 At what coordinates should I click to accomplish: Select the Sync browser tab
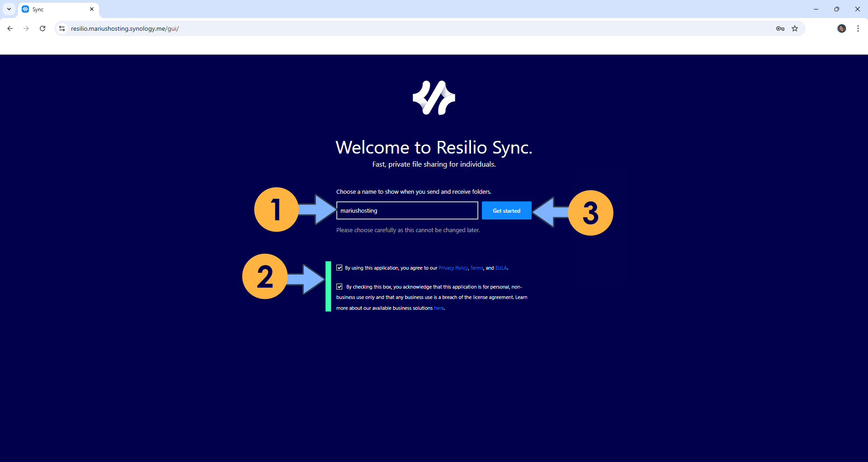[58, 9]
